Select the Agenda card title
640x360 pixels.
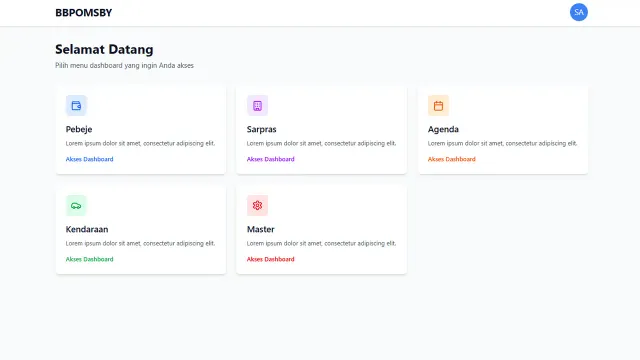[443, 129]
